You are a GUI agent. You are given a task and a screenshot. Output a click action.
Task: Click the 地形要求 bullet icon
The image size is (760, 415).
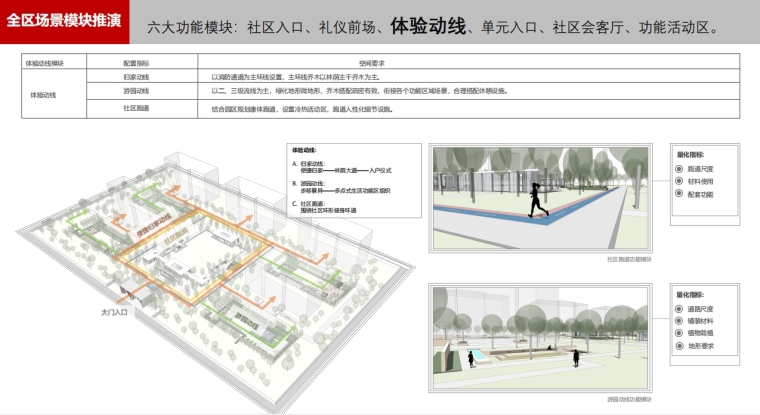pyautogui.click(x=679, y=346)
